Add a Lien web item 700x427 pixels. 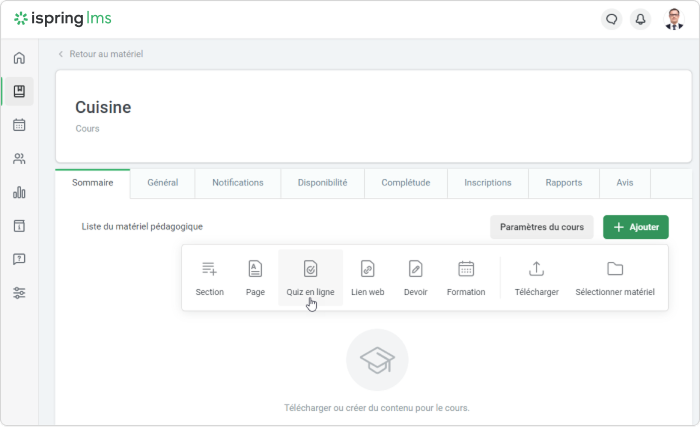(x=367, y=278)
